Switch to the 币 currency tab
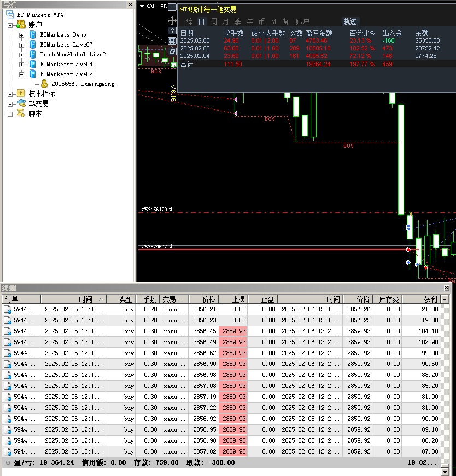The height and width of the screenshot is (476, 456). [x=261, y=21]
